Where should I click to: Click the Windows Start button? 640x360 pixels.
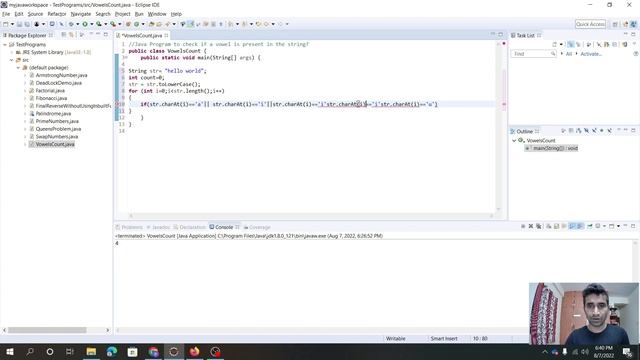(x=9, y=351)
